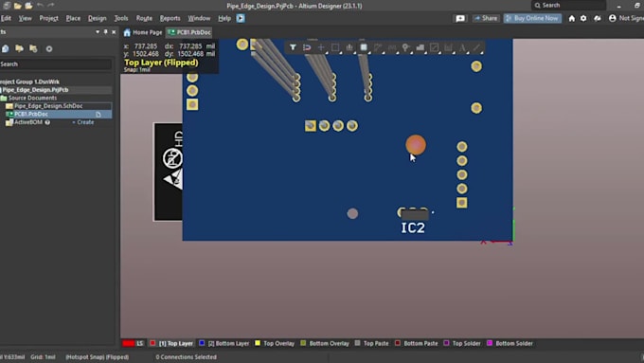This screenshot has width=644, height=363.
Task: Click the open project icon in title bar
Action: (x=28, y=6)
